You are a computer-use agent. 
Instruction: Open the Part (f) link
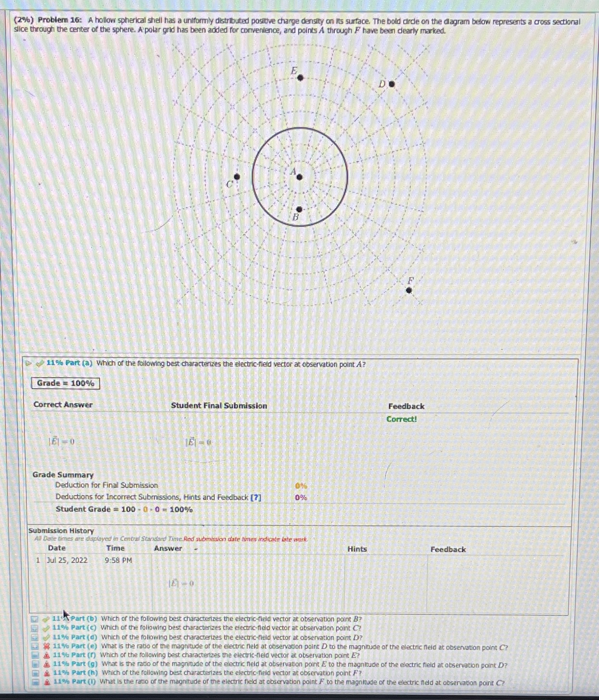pos(75,655)
